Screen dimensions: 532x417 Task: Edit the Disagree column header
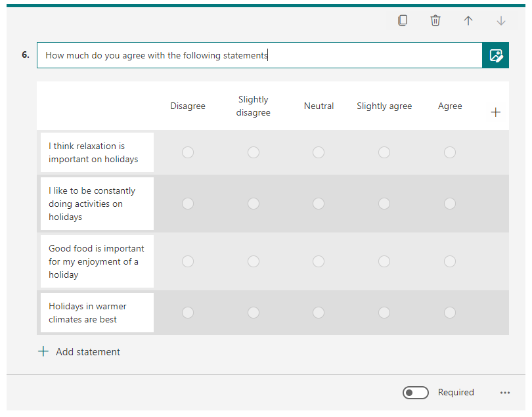[188, 106]
